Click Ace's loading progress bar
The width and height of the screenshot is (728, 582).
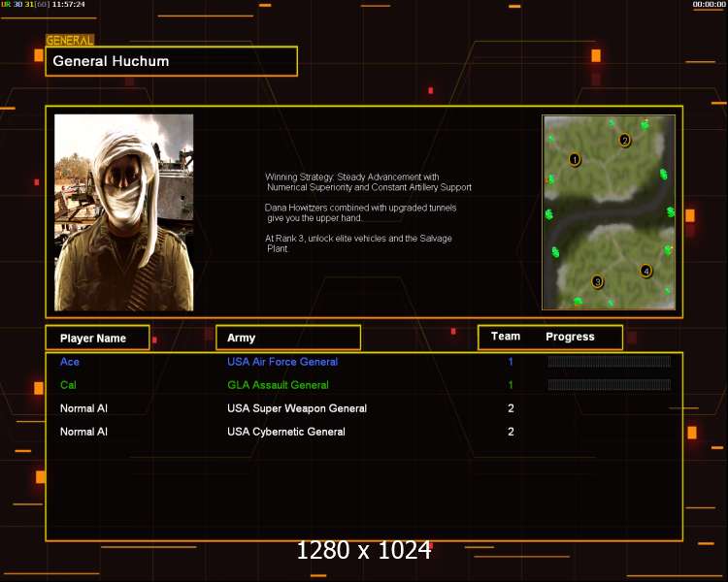click(x=610, y=362)
